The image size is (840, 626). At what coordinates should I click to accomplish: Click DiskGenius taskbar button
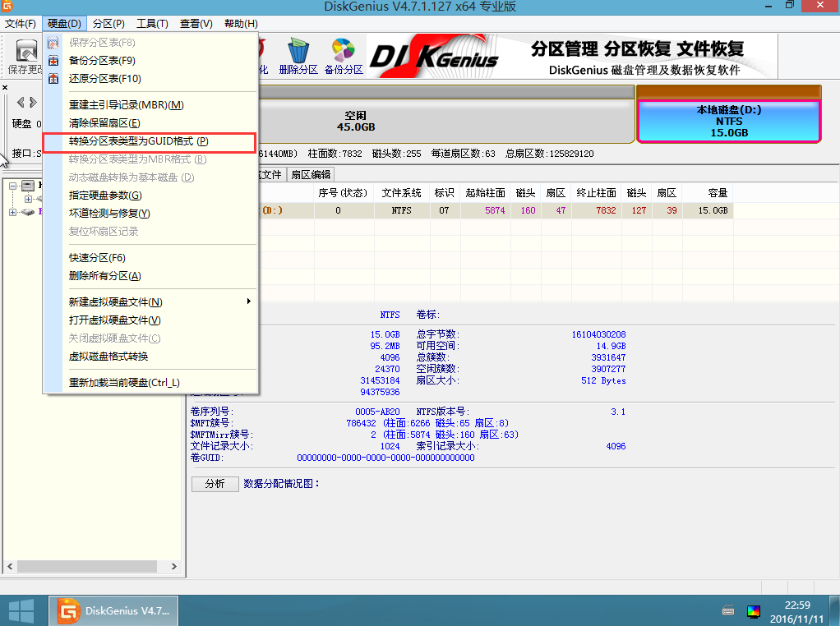click(113, 610)
